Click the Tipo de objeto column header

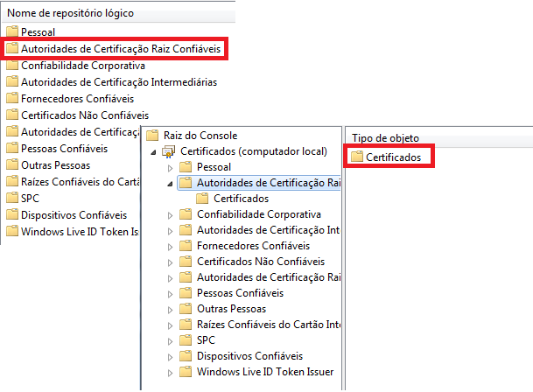385,138
